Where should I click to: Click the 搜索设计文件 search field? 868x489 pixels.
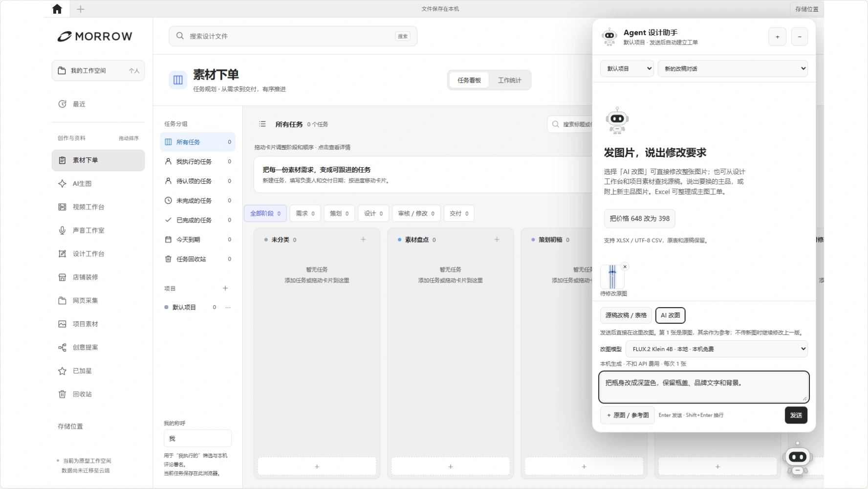[293, 36]
